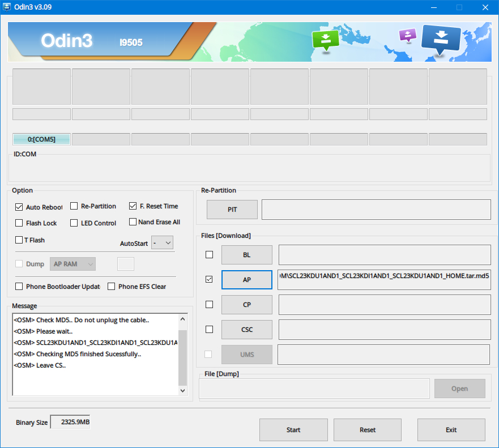Tick the BL file checkbox
This screenshot has width=499, height=448.
click(x=210, y=255)
